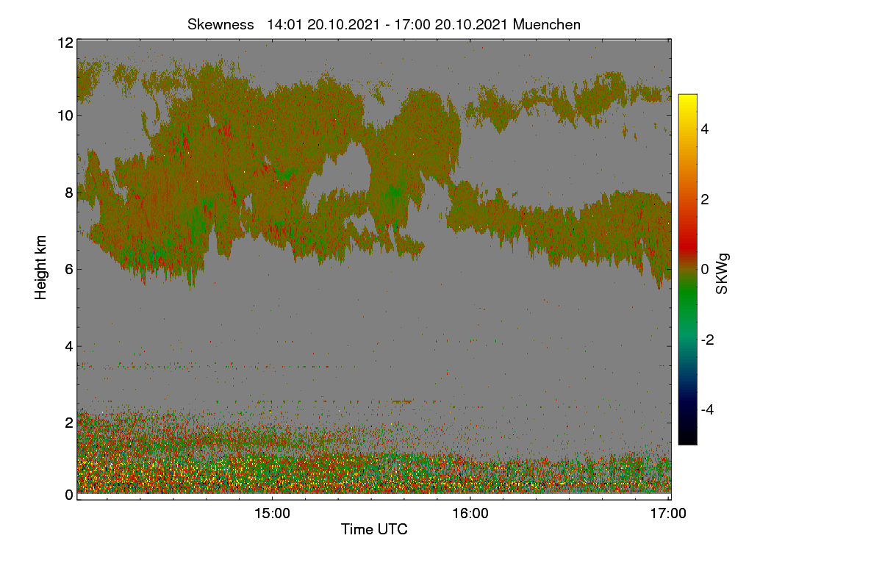This screenshot has height=588, width=882.
Task: Click the SKWg colorbar title
Action: 723,273
